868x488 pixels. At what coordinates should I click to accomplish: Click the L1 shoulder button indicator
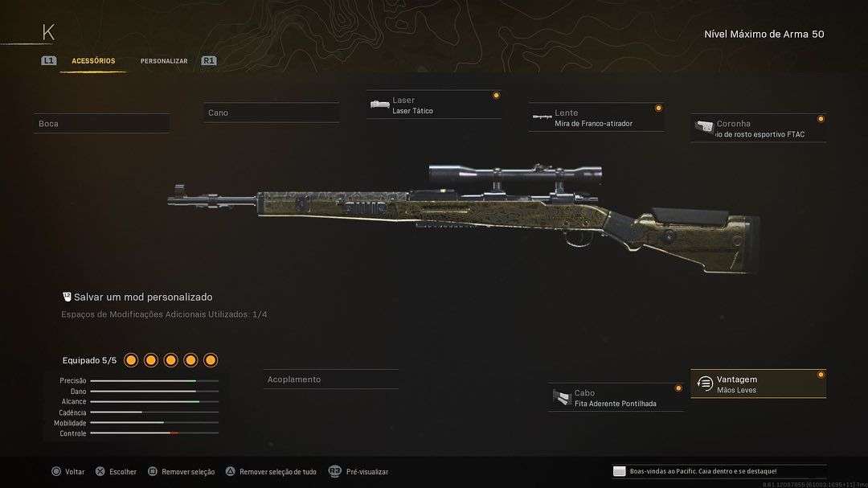pyautogui.click(x=49, y=61)
